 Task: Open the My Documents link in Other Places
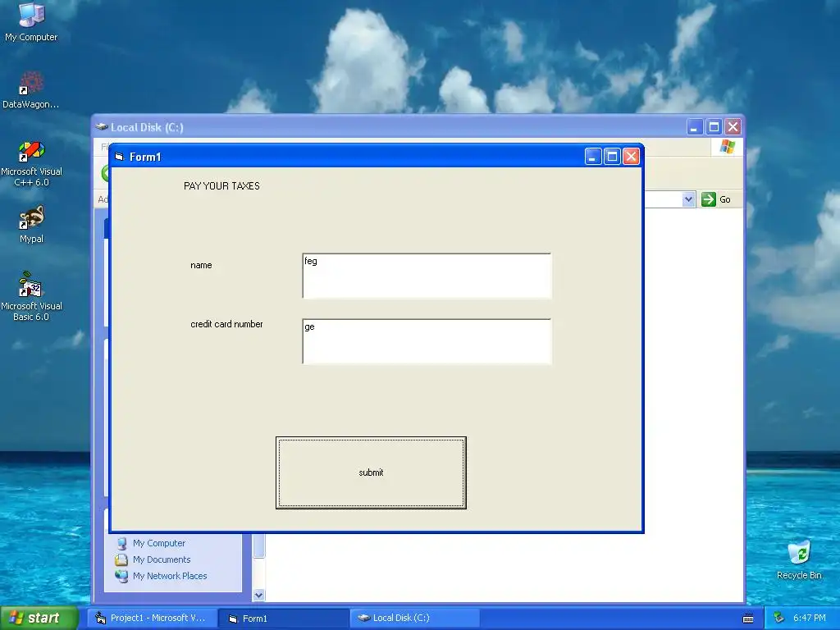(162, 559)
